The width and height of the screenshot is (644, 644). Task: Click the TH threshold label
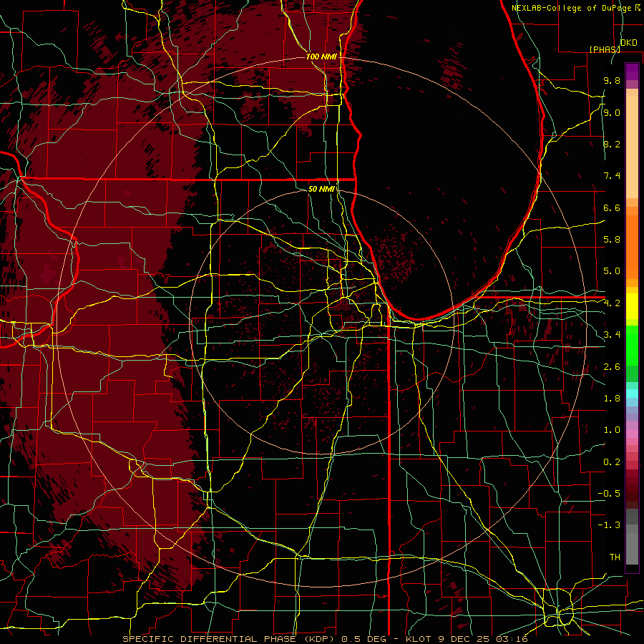(615, 557)
